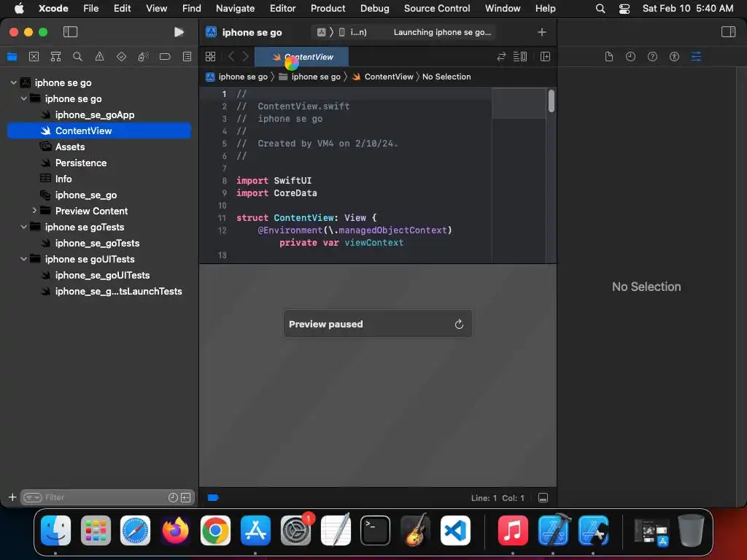The image size is (747, 560).
Task: Show the attributes inspector sliders icon
Action: pyautogui.click(x=696, y=57)
